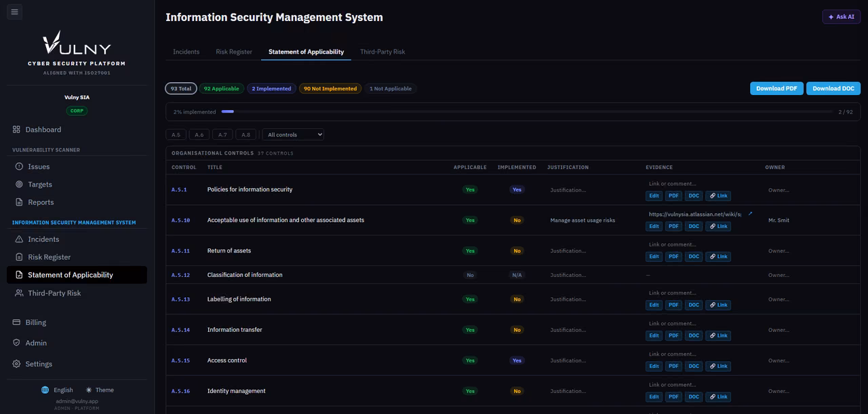Filter by 2 Implemented pill
Screen dimensions: 868x414
tap(271, 89)
